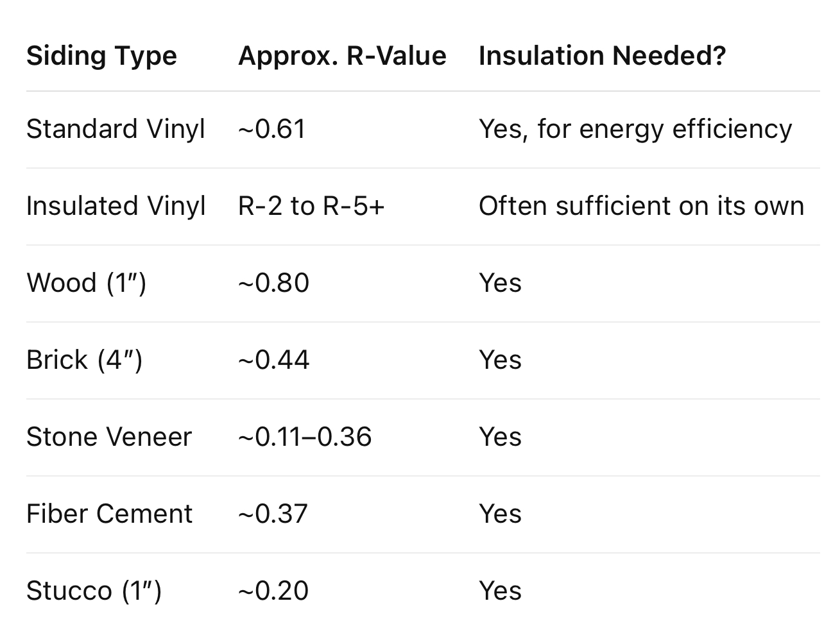Click the ~0.11–0.36 range value
Image resolution: width=824 pixels, height=644 pixels.
pyautogui.click(x=305, y=437)
